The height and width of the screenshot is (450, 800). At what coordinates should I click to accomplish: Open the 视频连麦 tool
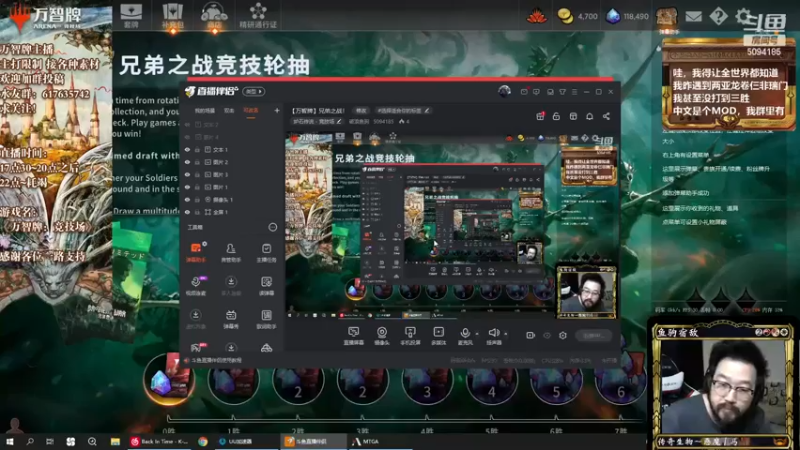click(196, 285)
